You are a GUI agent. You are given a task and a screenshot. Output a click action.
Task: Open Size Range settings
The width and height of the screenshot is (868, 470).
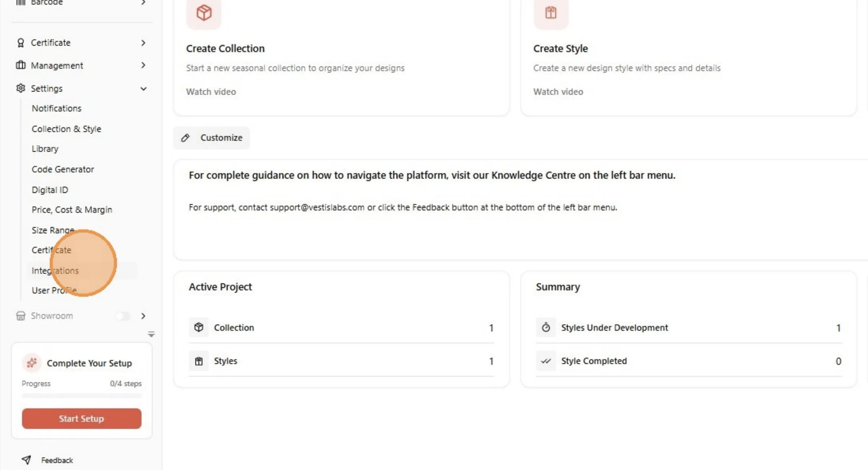pos(53,230)
